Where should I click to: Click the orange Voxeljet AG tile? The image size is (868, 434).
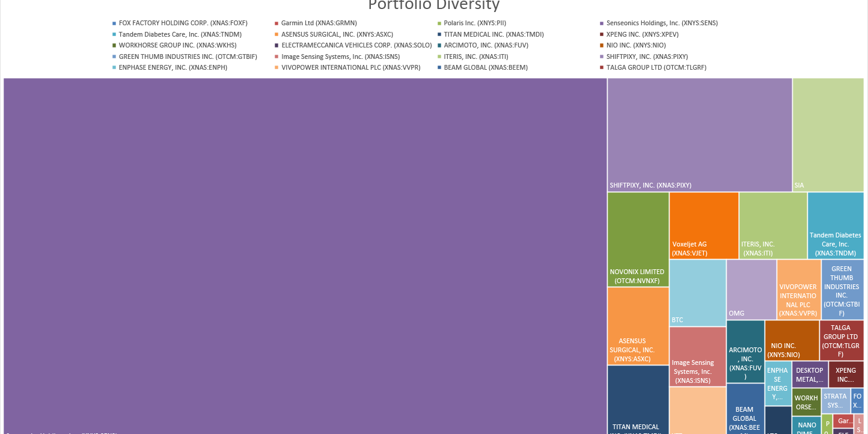point(703,225)
